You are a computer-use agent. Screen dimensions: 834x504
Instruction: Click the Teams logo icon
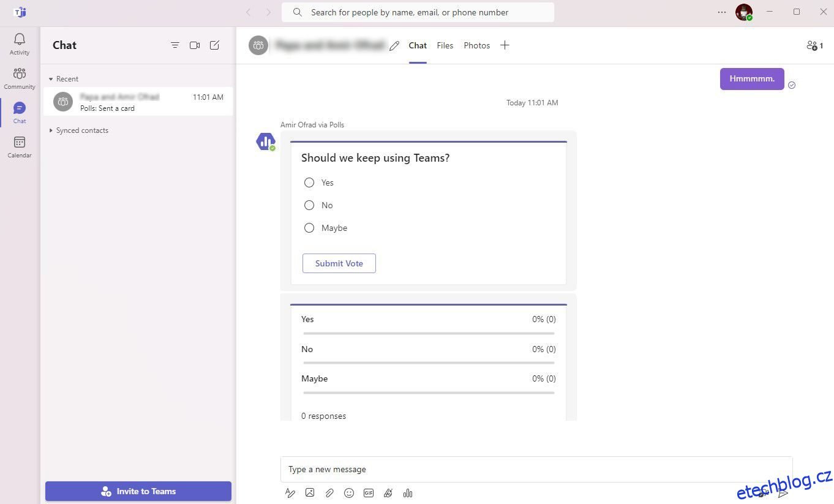[20, 12]
